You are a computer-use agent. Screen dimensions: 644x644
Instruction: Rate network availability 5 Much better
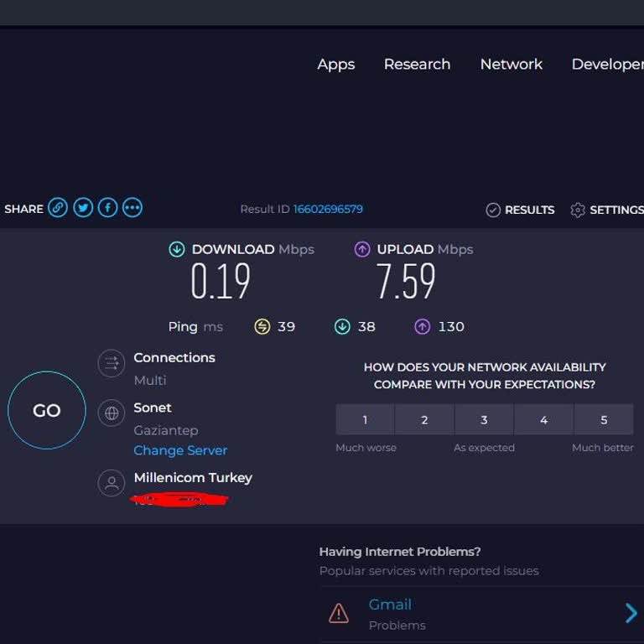click(x=604, y=419)
